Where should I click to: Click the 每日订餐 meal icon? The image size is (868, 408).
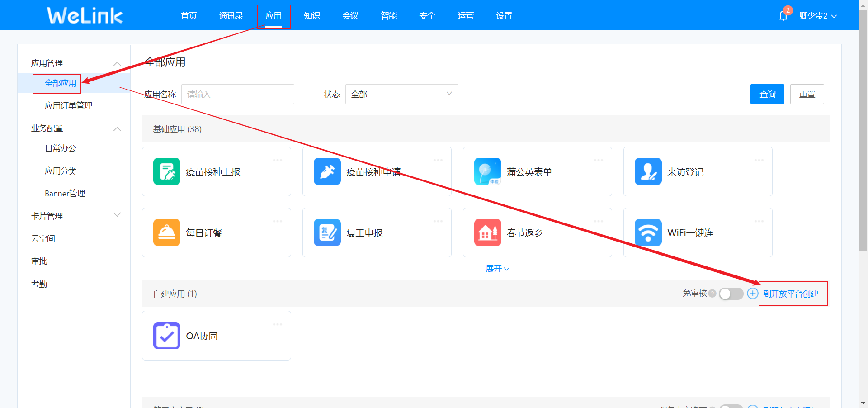(166, 232)
